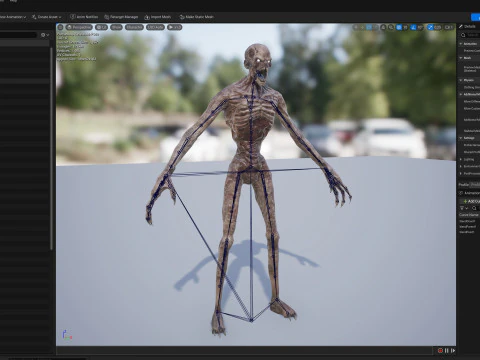The width and height of the screenshot is (480, 360).
Task: Click the curve search magnifier icon
Action: click(474, 208)
